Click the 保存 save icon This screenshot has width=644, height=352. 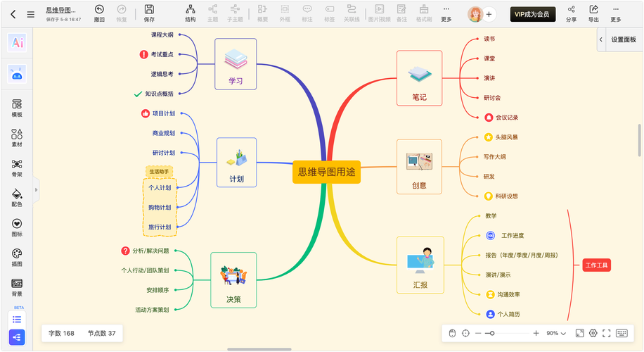pos(149,13)
